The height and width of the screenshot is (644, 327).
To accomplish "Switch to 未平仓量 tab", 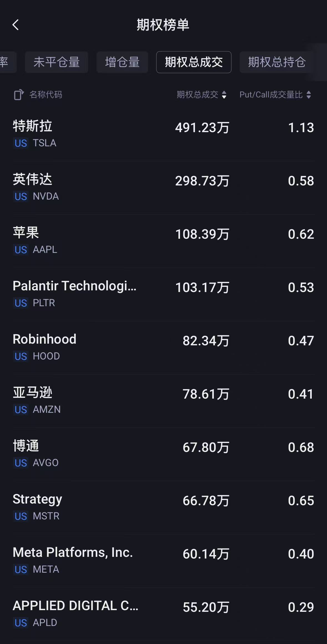I will pyautogui.click(x=57, y=62).
